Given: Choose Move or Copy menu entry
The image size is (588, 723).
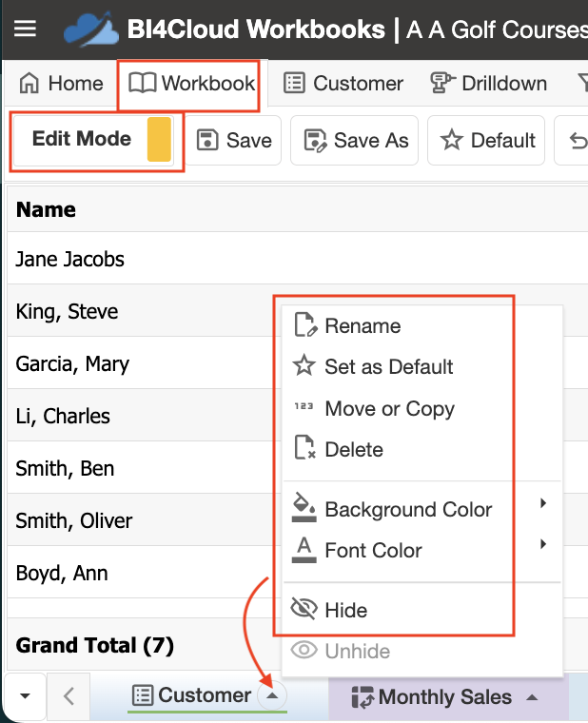Looking at the screenshot, I should (422, 408).
